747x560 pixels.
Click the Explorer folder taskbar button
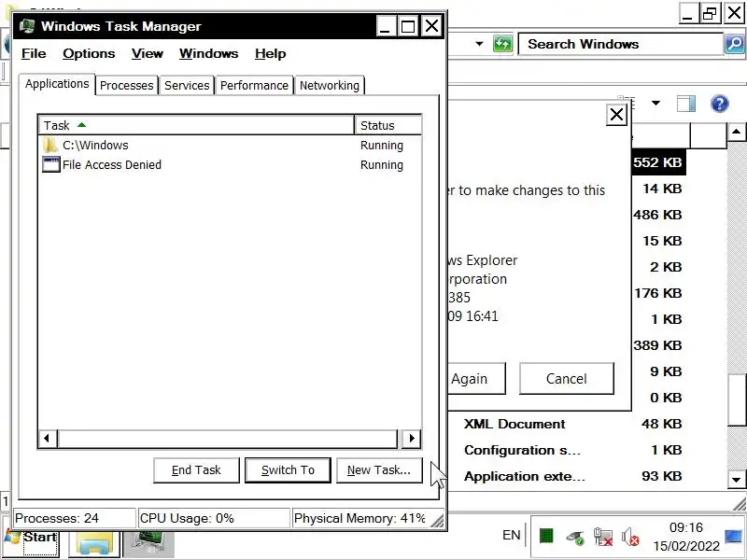[x=94, y=544]
